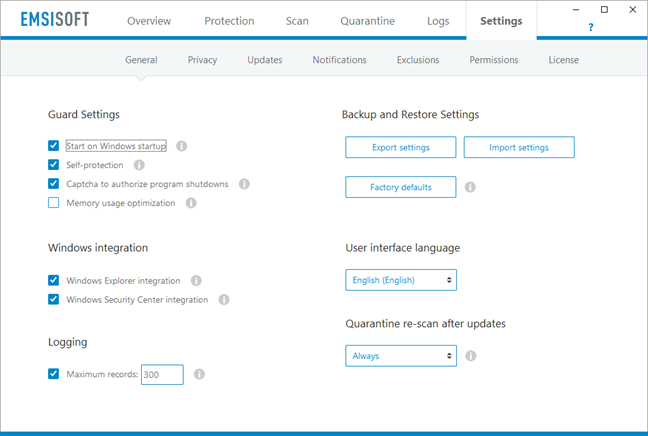Open the Protection tab
Viewport: 648px width, 436px height.
pos(229,21)
